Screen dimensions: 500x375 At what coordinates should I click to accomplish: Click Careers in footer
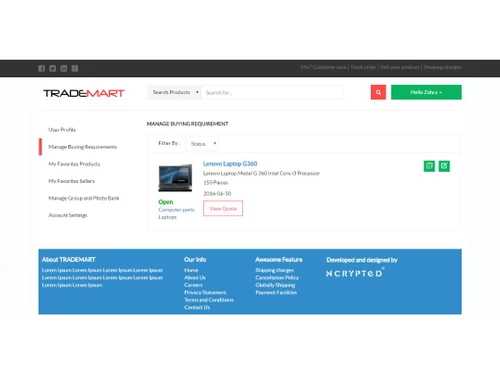point(193,285)
